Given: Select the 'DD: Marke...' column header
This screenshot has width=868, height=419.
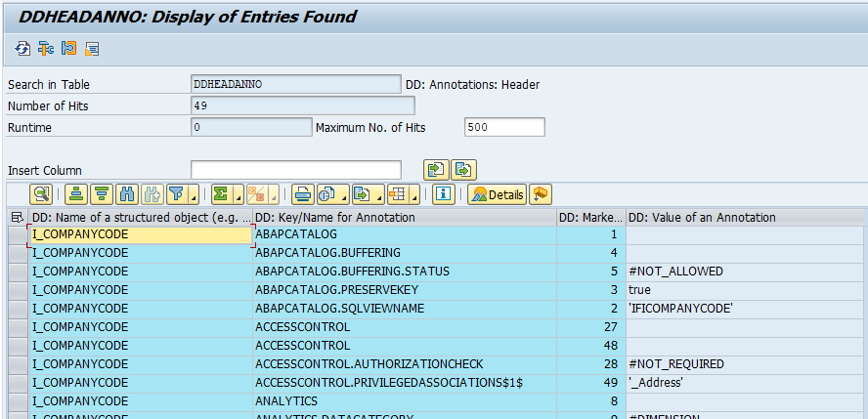Looking at the screenshot, I should pos(591,217).
